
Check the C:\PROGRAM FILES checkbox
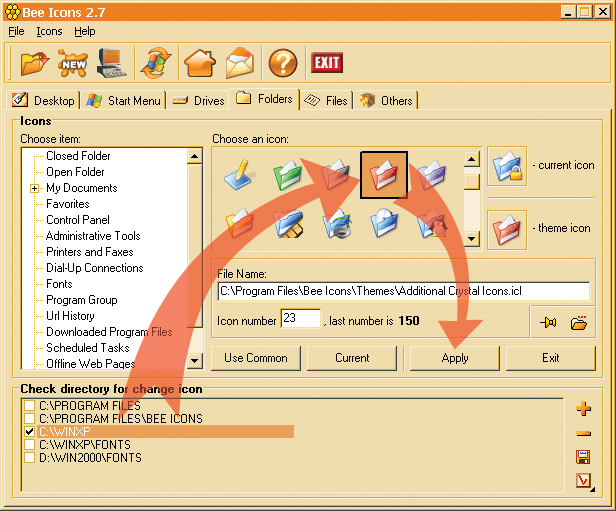pos(29,405)
